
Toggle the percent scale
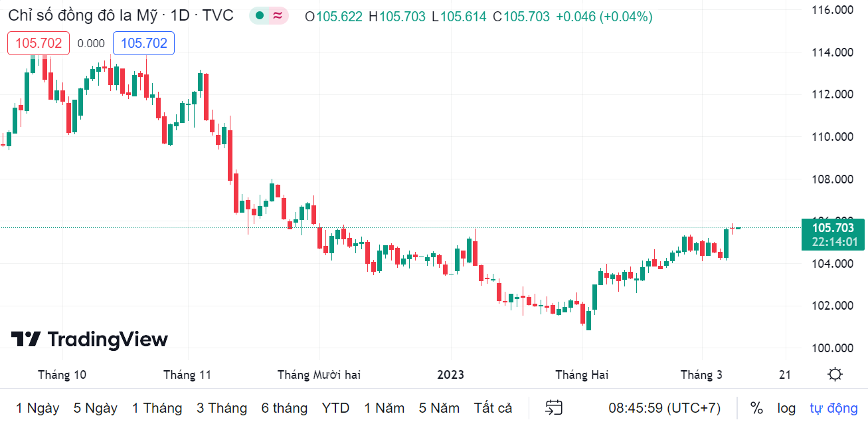coord(756,407)
